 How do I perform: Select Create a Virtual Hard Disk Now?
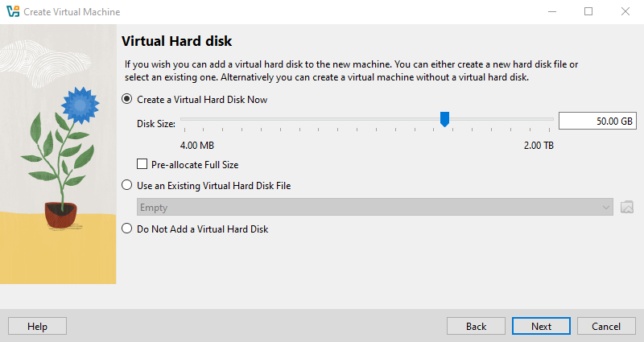[126, 100]
